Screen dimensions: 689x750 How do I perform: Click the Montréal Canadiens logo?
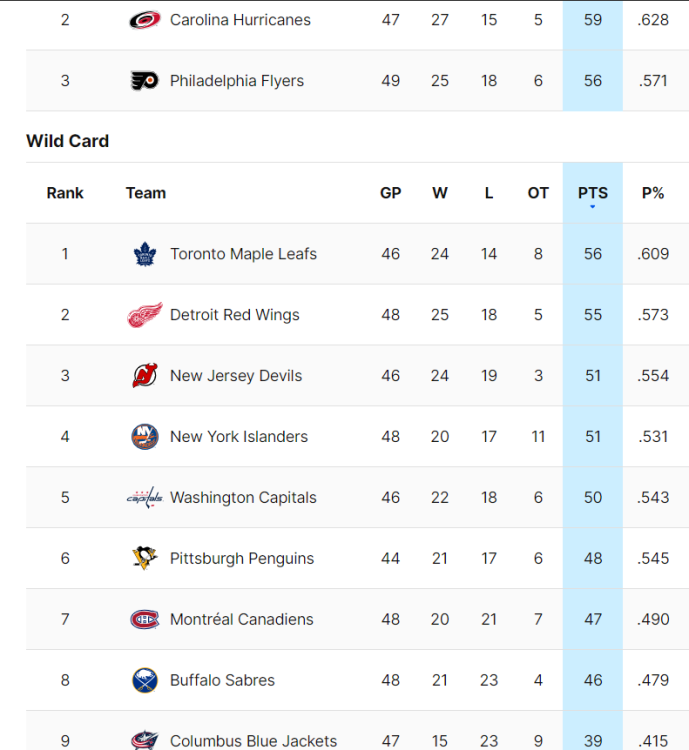pyautogui.click(x=145, y=620)
